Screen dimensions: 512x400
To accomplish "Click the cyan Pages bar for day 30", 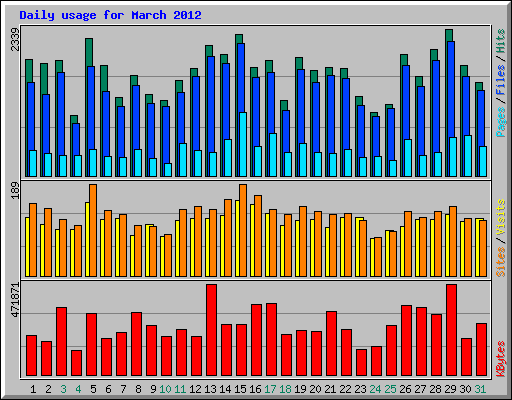I will pos(468,156).
